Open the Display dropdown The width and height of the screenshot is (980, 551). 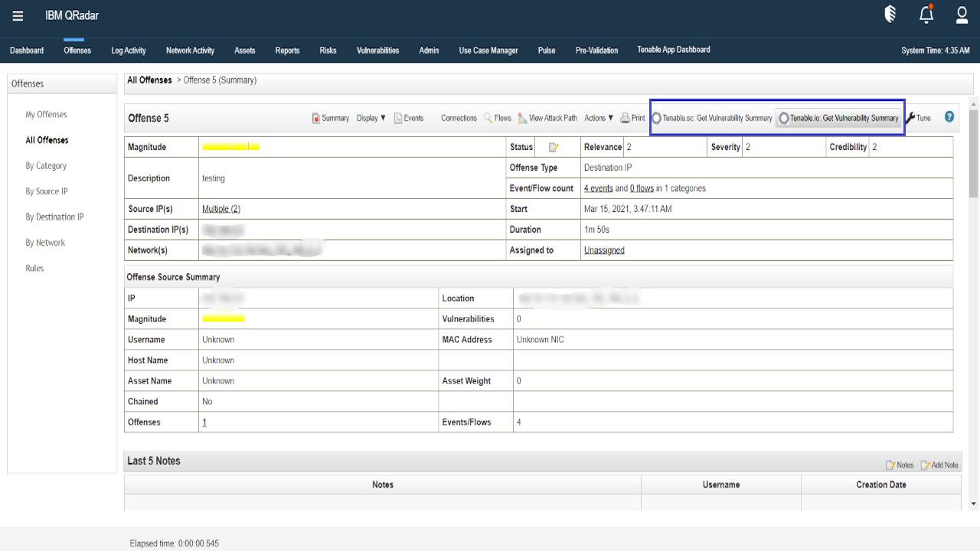point(371,118)
